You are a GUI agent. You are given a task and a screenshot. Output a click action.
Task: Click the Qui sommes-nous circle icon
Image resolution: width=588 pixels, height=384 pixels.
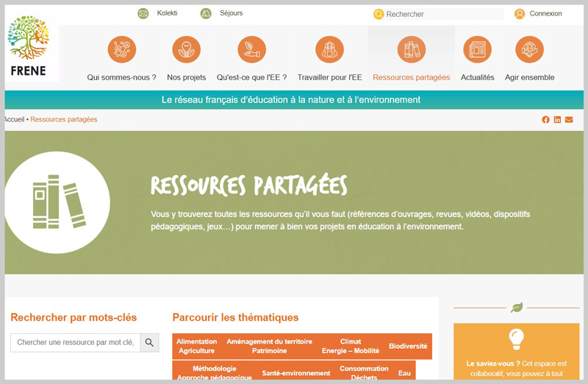[122, 49]
